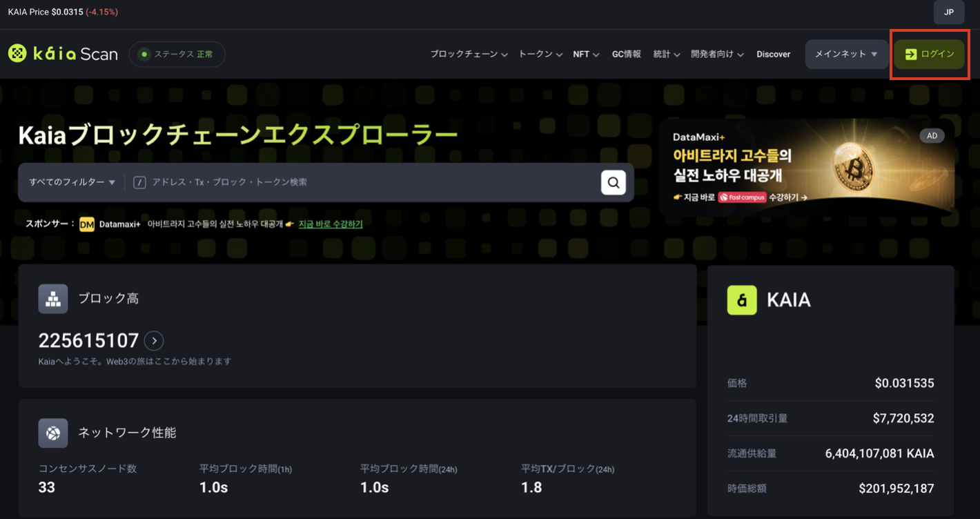
Task: Click the Datamaxi+ sponsor name
Action: 120,224
